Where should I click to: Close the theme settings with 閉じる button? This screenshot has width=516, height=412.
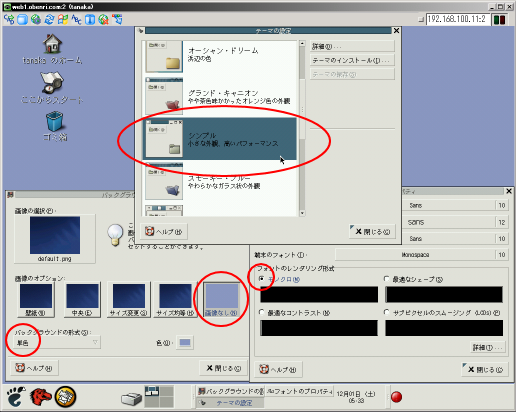pyautogui.click(x=372, y=231)
